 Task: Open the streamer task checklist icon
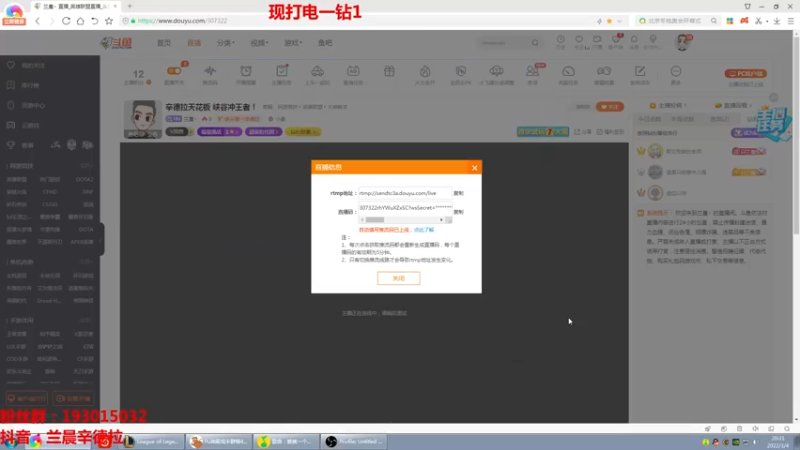282,73
